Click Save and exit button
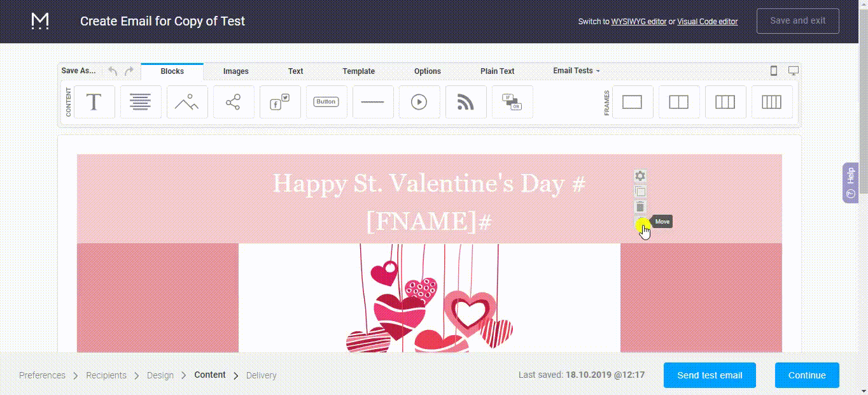Image resolution: width=868 pixels, height=395 pixels. (798, 21)
